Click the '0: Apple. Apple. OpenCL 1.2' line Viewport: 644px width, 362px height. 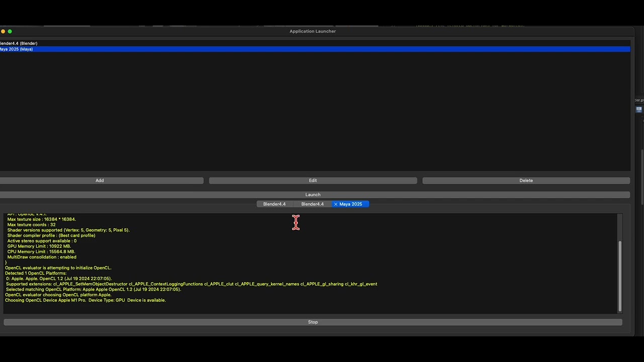point(59,279)
